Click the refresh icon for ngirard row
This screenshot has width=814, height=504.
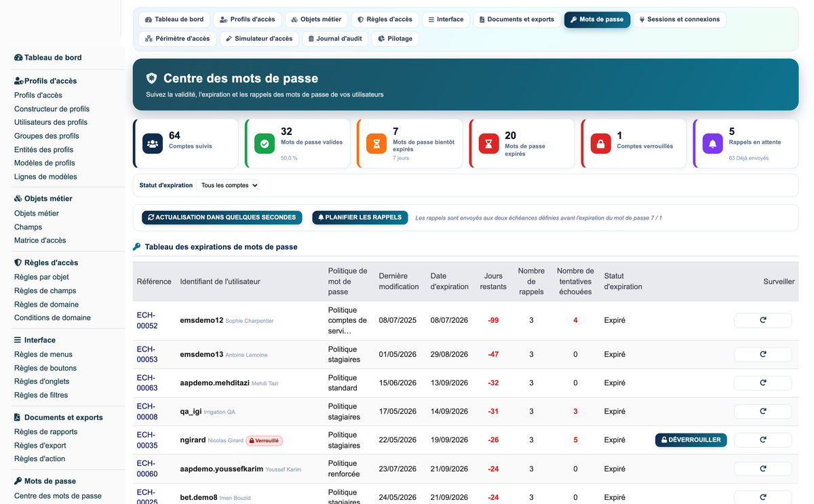pos(762,440)
